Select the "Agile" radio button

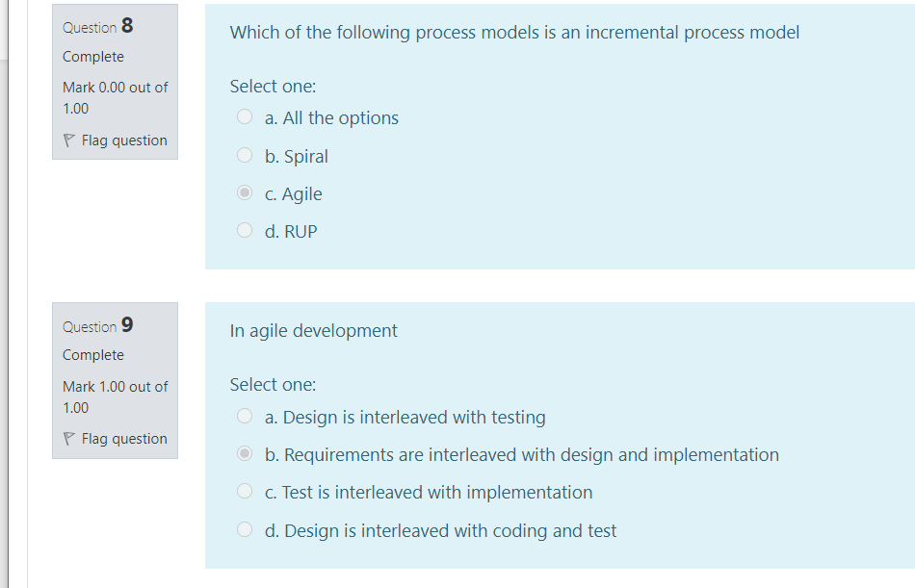(x=245, y=193)
